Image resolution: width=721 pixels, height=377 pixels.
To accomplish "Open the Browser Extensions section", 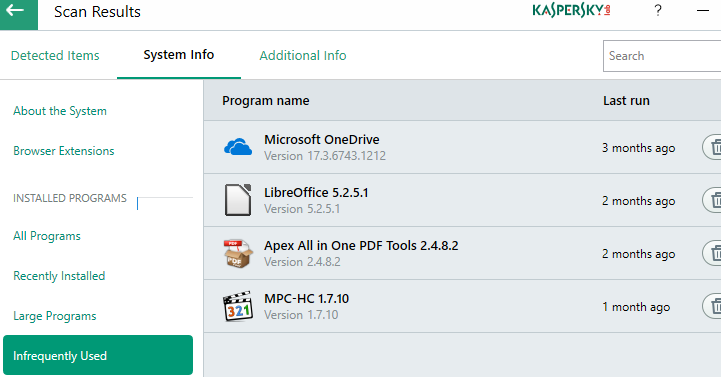I will [x=63, y=151].
